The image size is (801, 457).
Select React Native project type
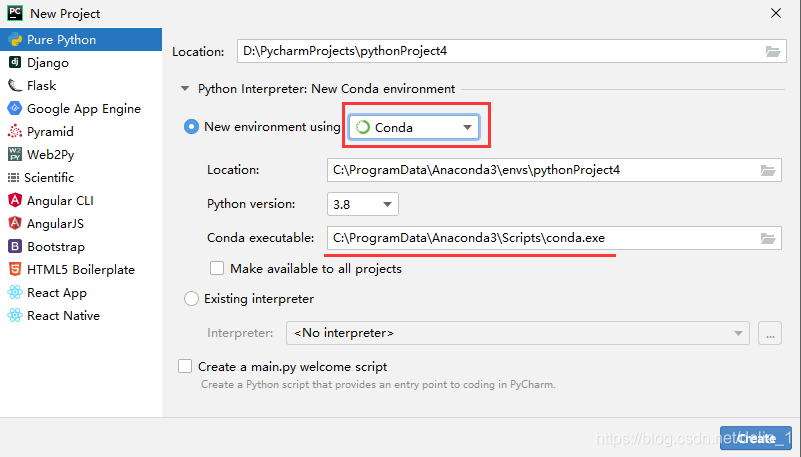[81, 316]
